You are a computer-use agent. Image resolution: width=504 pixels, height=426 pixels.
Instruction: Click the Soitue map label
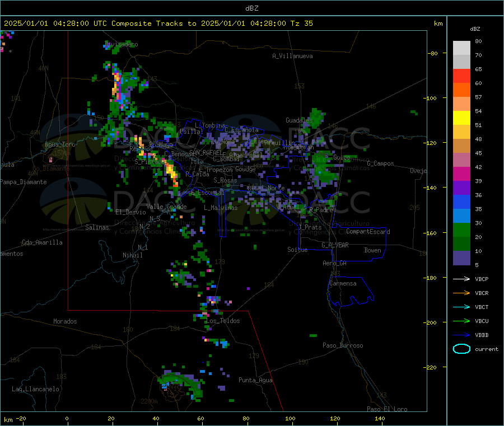(x=297, y=250)
